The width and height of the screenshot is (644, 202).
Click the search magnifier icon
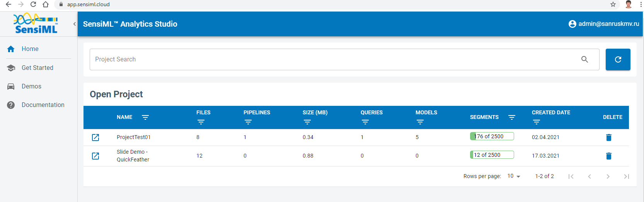coord(584,59)
